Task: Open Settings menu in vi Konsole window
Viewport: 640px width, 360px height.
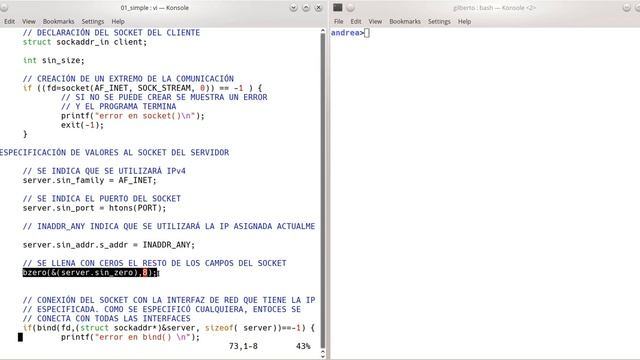Action: tap(93, 22)
